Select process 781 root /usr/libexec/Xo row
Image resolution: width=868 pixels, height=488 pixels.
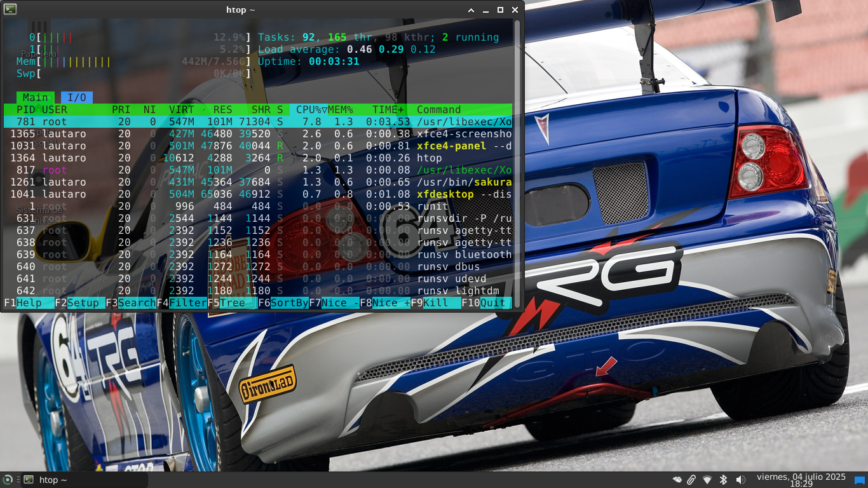[258, 122]
